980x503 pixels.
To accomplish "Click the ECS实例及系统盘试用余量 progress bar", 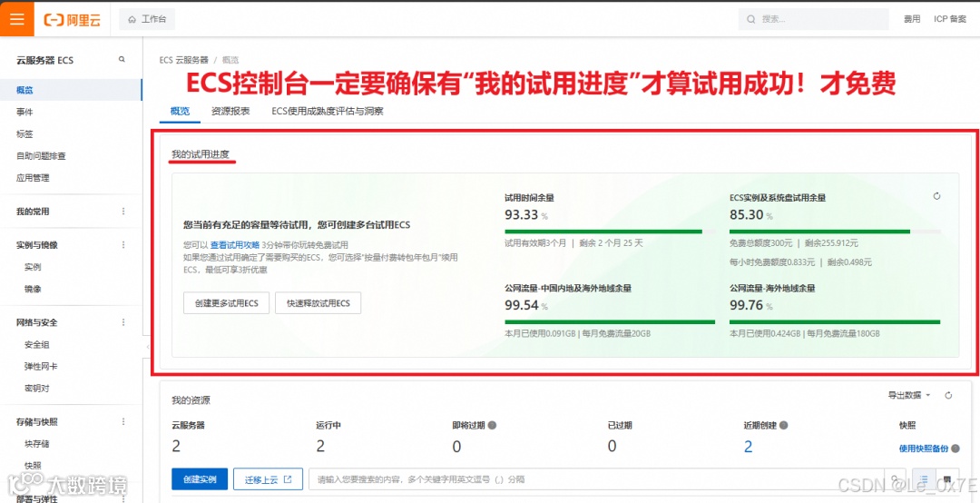I will (x=835, y=232).
